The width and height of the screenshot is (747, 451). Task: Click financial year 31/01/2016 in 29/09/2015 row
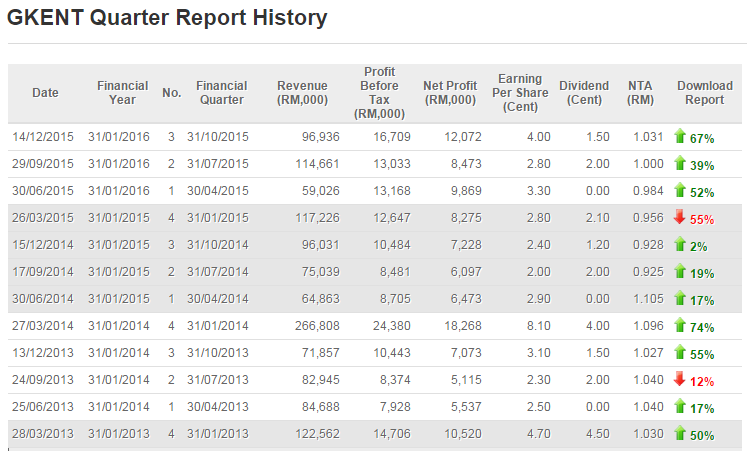119,164
